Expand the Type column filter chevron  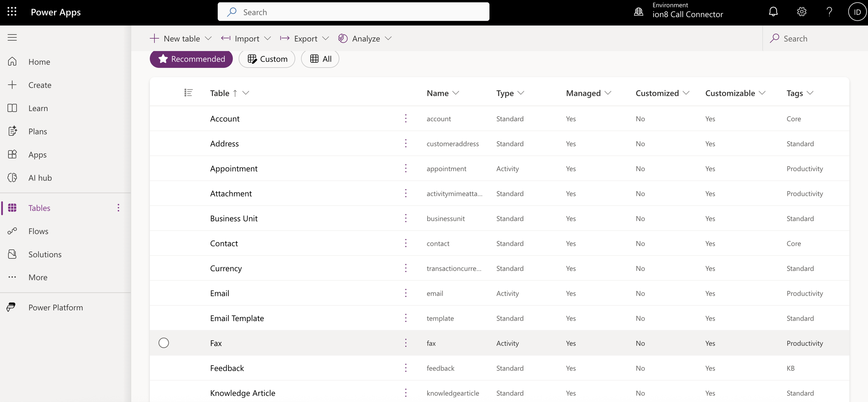point(521,93)
